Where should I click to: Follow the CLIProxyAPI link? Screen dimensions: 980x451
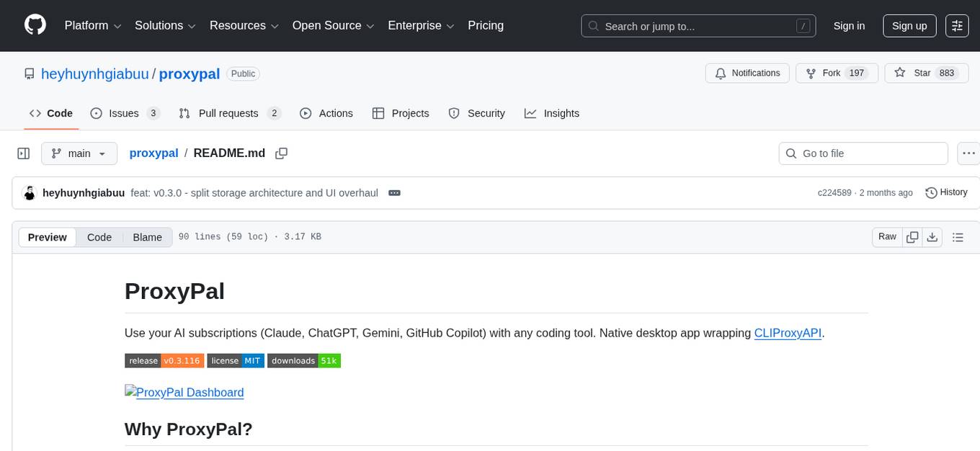tap(788, 333)
